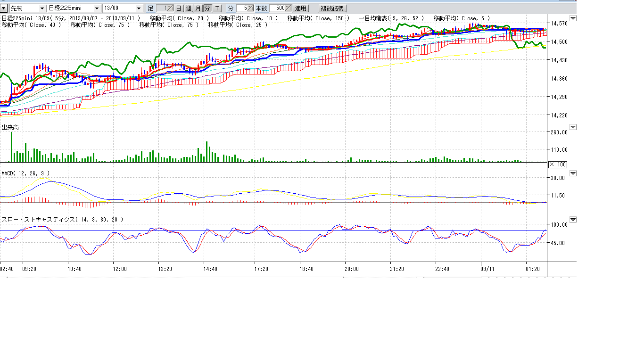This screenshot has width=644, height=362.
Task: Expand the 日経225mini symbol dropdown
Action: [x=97, y=8]
